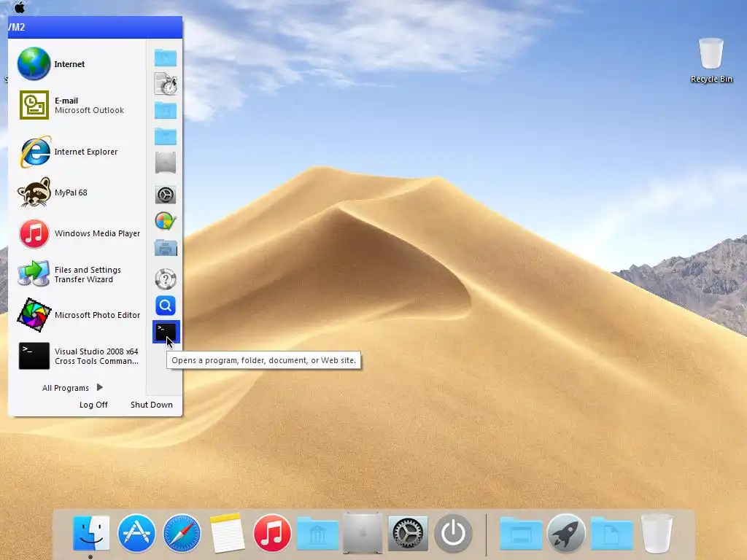Open Help and Support lifebuoy icon
The width and height of the screenshot is (747, 560).
click(x=166, y=279)
